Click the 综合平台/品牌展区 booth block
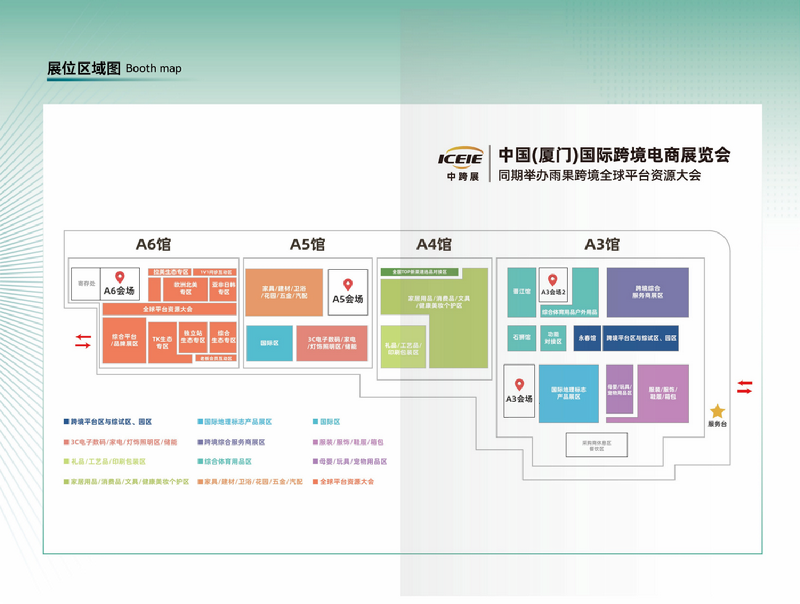This screenshot has height=604, width=800. [x=124, y=340]
